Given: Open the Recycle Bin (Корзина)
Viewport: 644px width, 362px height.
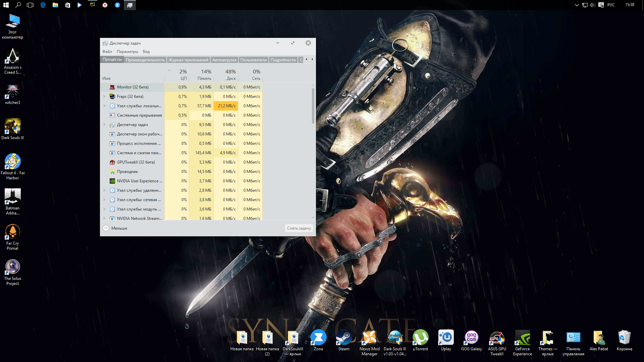Looking at the screenshot, I should [x=624, y=338].
